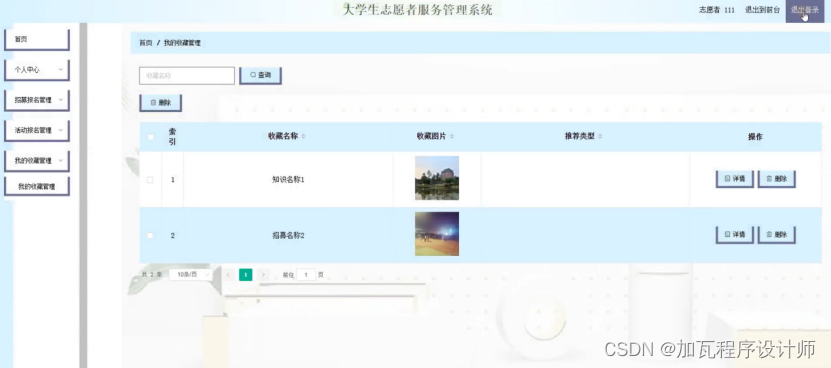
Task: Click the 我的收藏管理 breadcrumb text
Action: tap(182, 43)
